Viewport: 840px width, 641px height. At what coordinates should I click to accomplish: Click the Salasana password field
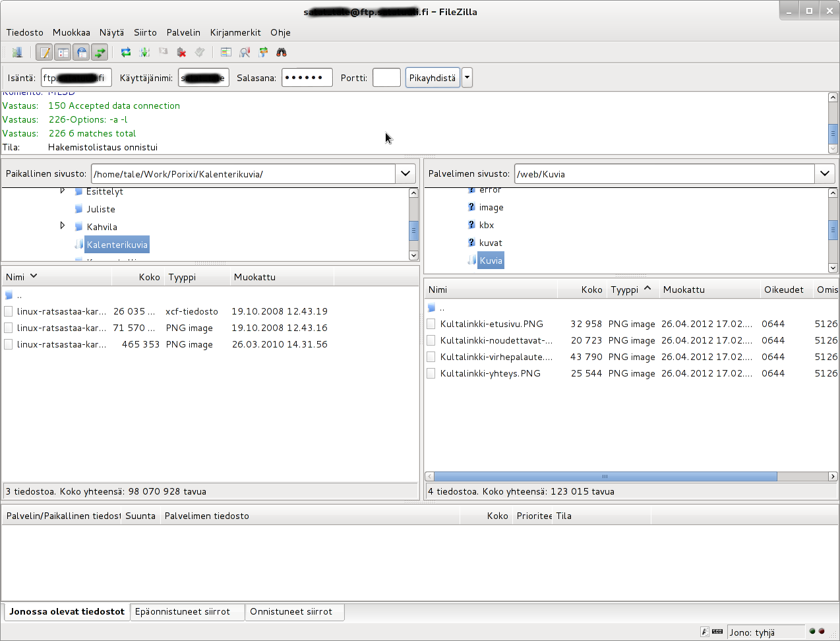[307, 78]
